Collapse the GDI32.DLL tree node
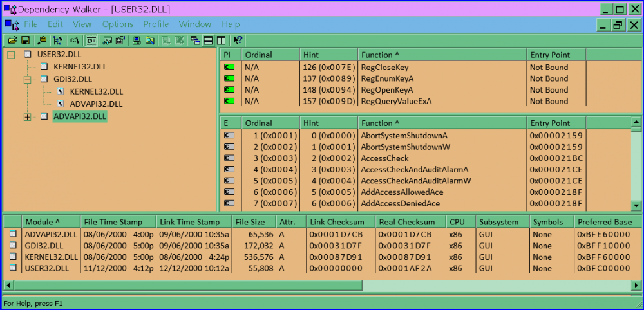 (x=27, y=79)
